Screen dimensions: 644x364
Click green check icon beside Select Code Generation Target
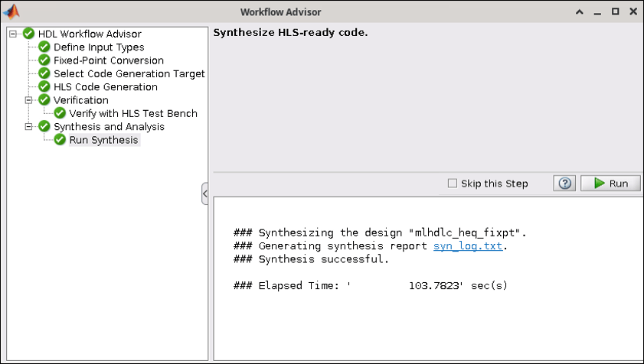pyautogui.click(x=44, y=74)
